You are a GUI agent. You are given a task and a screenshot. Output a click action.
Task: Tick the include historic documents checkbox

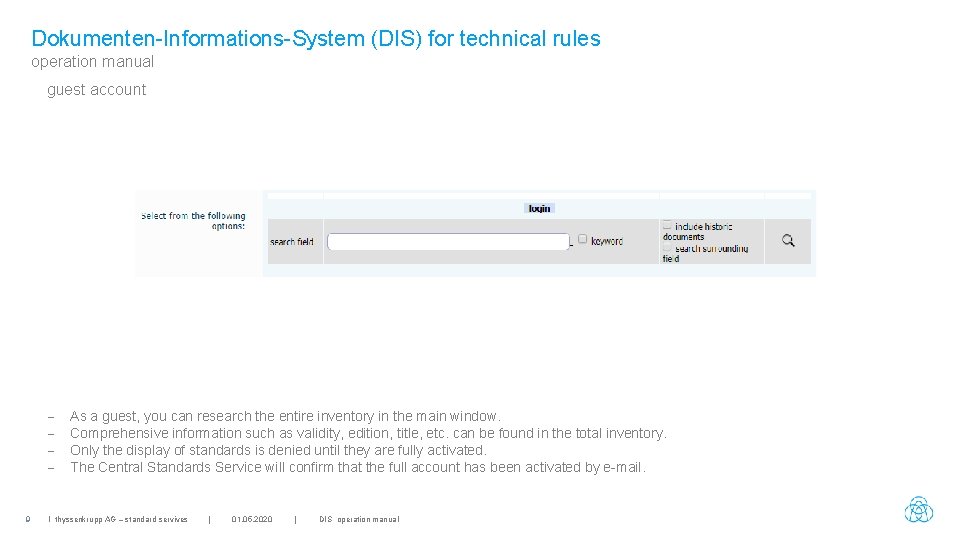tap(667, 225)
